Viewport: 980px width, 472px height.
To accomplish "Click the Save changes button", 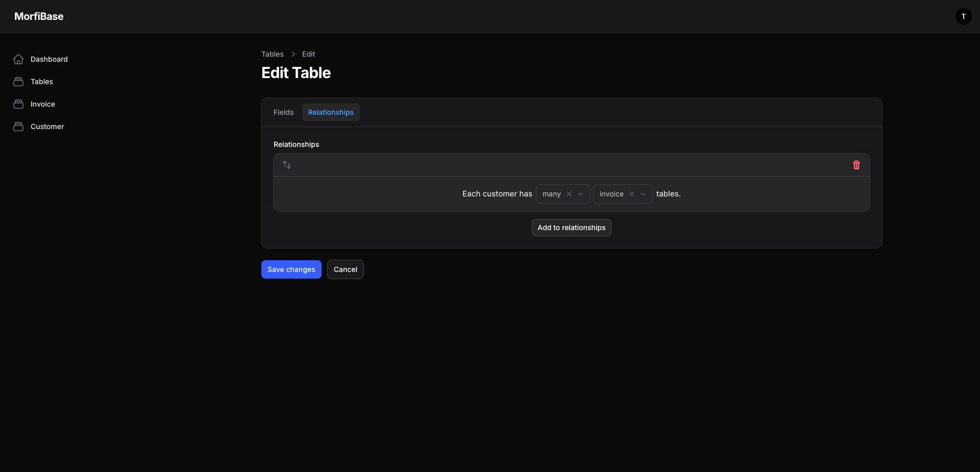I will tap(291, 269).
